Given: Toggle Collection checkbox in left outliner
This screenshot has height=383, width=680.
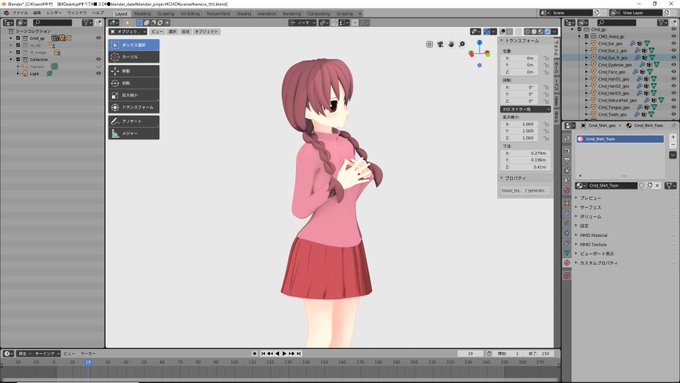Looking at the screenshot, I should point(18,59).
